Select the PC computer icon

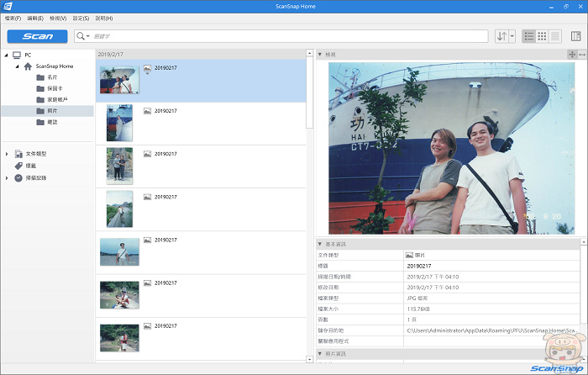[17, 55]
